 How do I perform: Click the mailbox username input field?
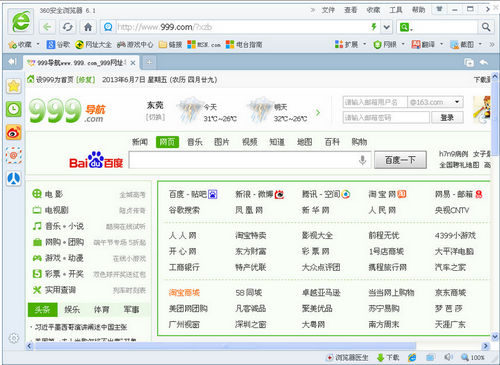[375, 102]
